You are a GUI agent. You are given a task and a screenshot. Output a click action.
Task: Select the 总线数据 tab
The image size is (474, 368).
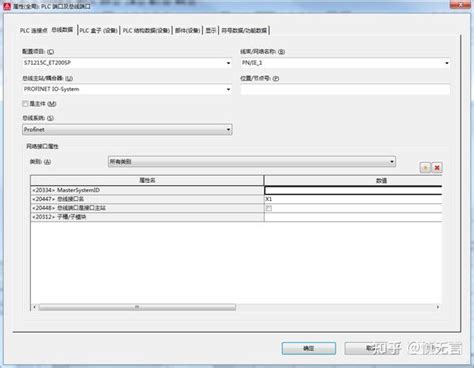click(62, 30)
